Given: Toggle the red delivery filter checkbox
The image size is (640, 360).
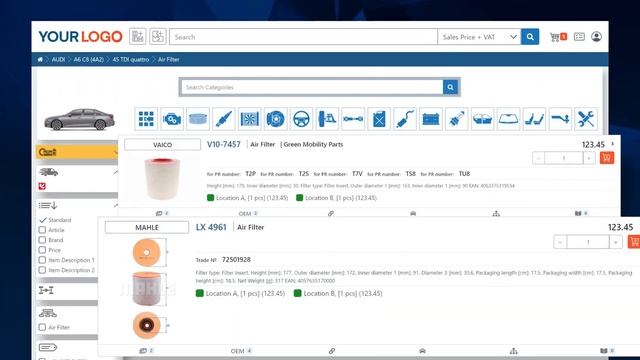Looking at the screenshot, I should (42, 186).
